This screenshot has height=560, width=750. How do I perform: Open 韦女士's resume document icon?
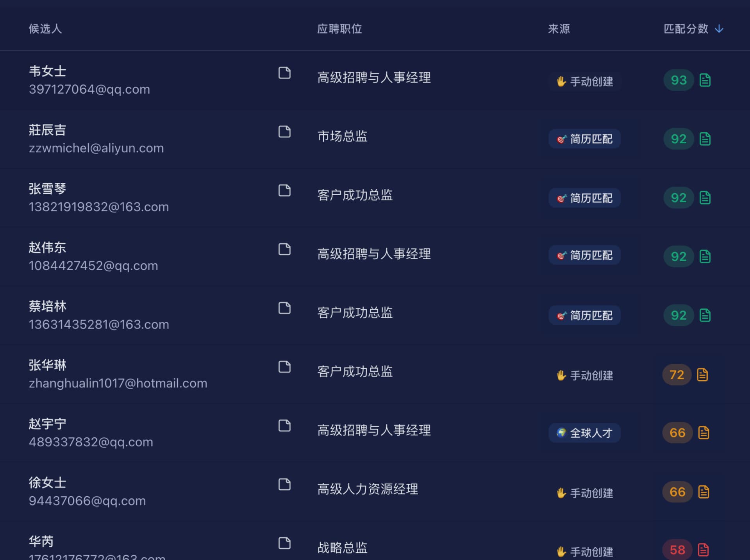pyautogui.click(x=284, y=73)
